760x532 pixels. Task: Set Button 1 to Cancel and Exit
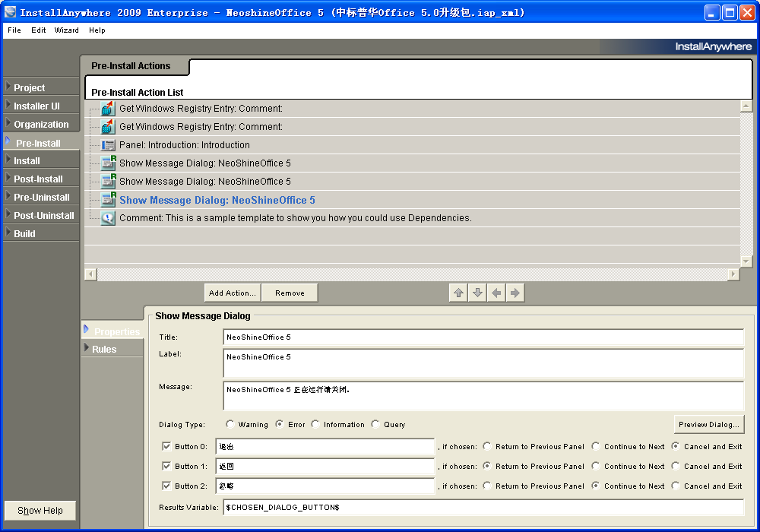pyautogui.click(x=676, y=466)
